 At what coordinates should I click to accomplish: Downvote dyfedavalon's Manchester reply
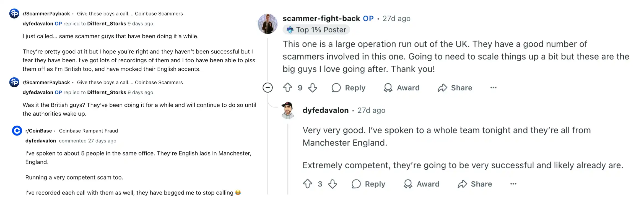(333, 184)
